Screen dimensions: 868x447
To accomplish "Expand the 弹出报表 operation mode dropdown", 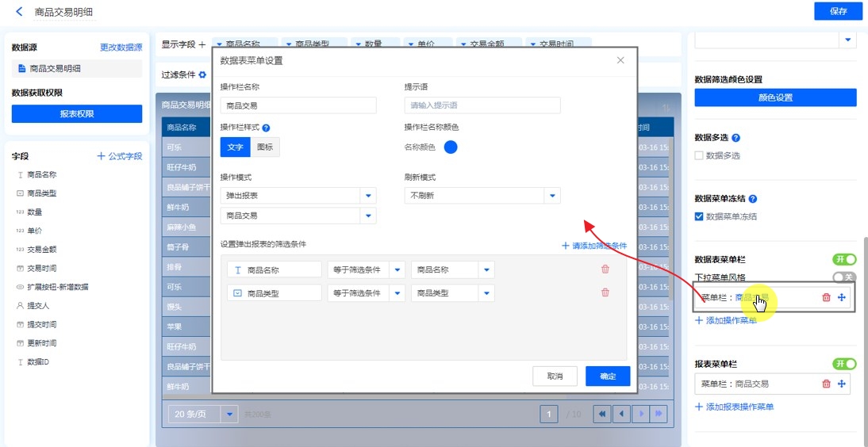I will 368,195.
